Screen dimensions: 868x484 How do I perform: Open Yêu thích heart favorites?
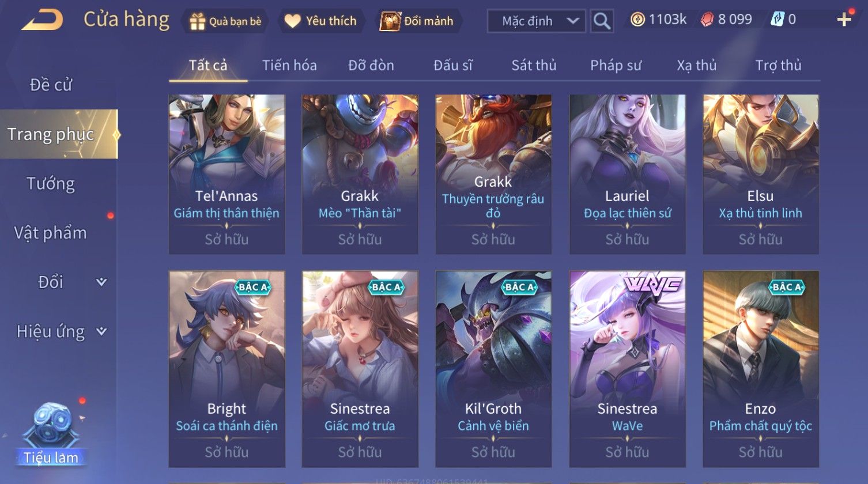[321, 21]
